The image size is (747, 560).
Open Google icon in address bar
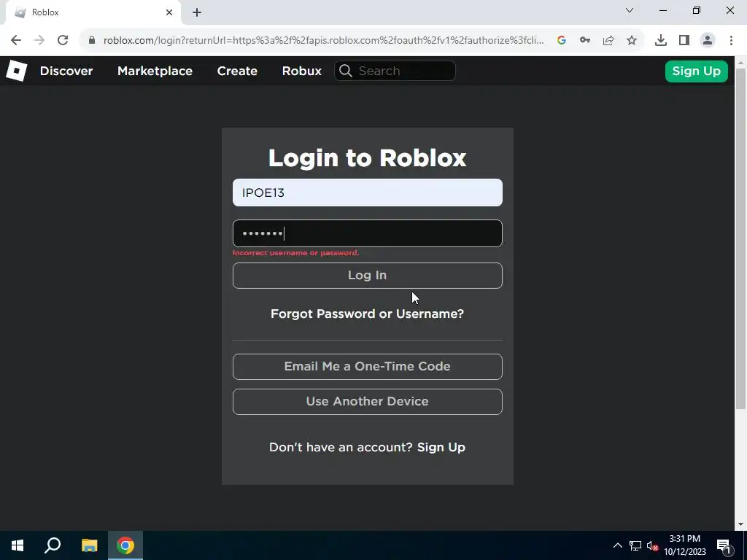562,41
